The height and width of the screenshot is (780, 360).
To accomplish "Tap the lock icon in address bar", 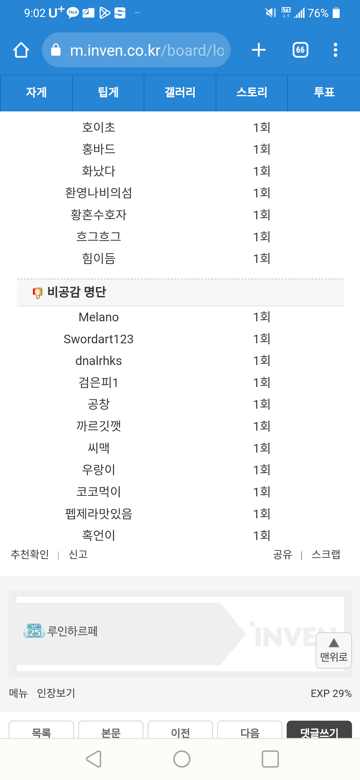I will [x=56, y=50].
